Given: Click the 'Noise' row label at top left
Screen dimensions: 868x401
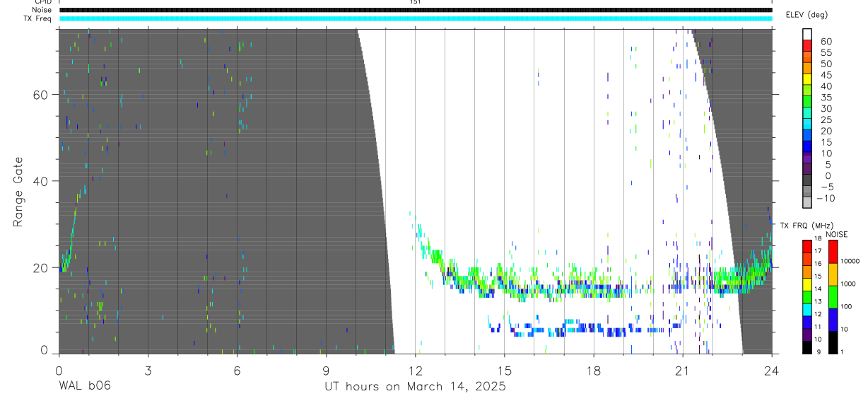Looking at the screenshot, I should click(42, 10).
